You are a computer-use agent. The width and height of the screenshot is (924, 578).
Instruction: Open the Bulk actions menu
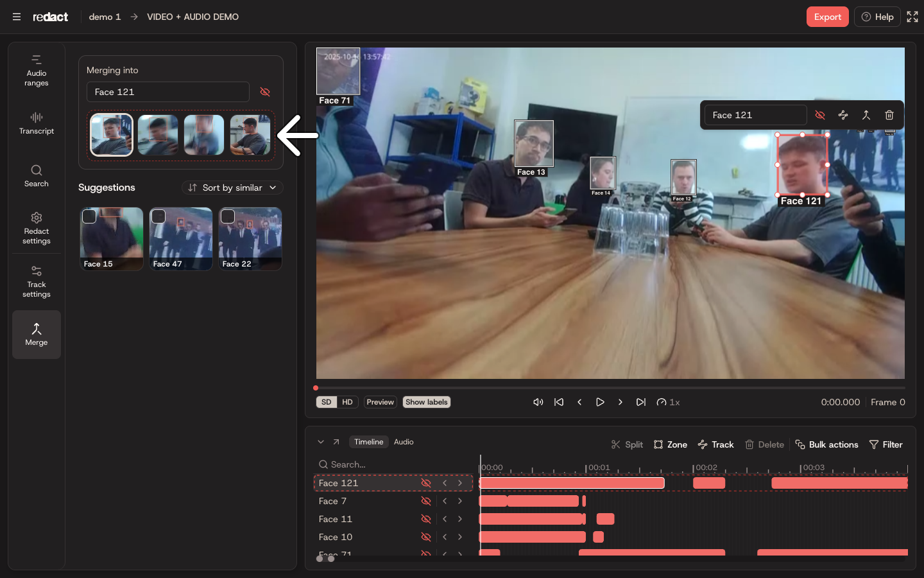click(x=826, y=444)
